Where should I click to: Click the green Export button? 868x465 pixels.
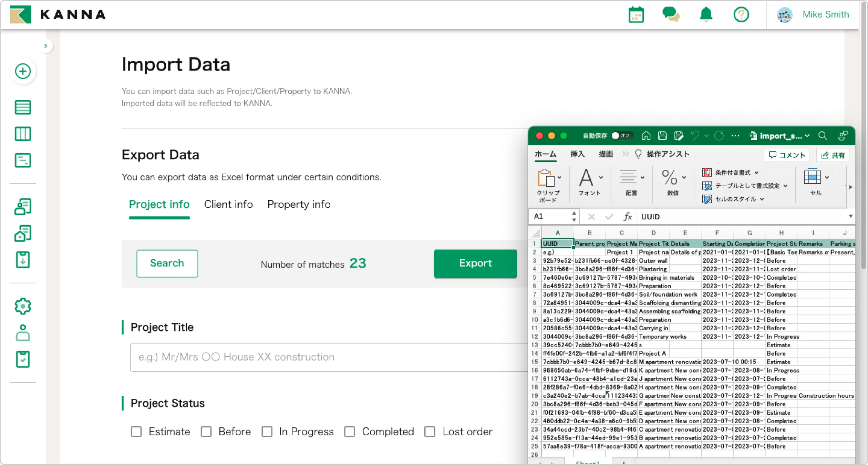coord(475,263)
